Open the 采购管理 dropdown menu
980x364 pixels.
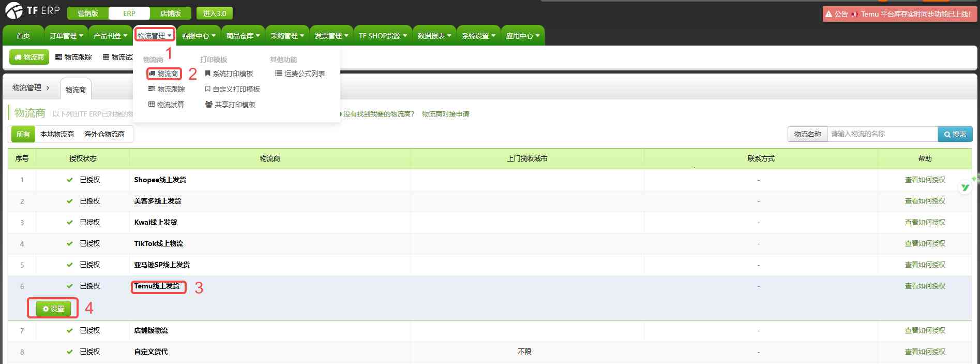(287, 36)
